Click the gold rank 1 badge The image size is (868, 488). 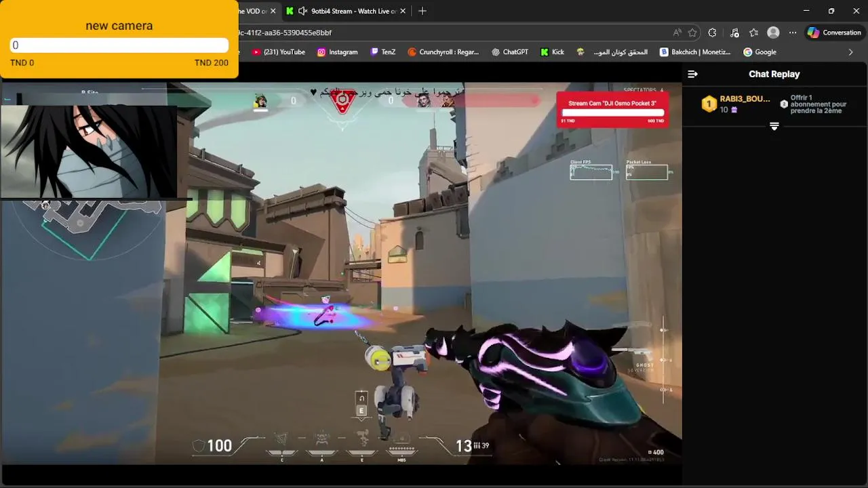pos(709,104)
